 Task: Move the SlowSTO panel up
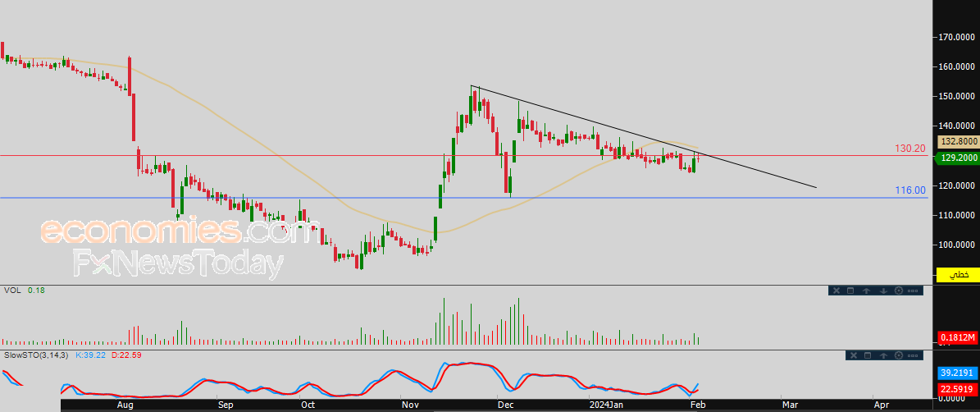tap(884, 355)
